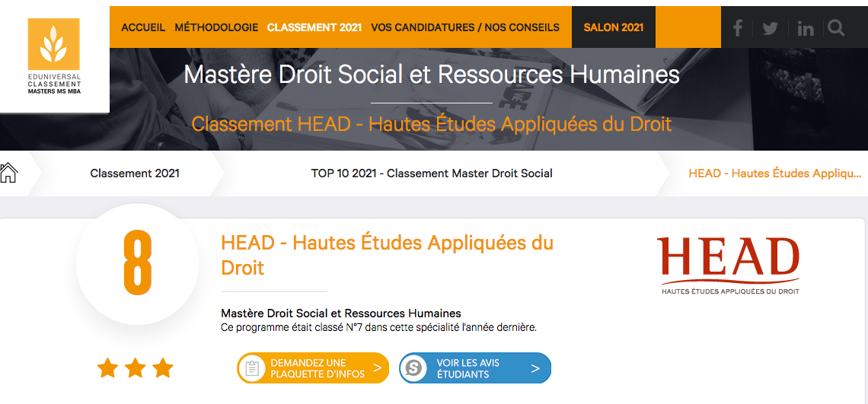Click Demandez une plaquette d'infos button
The image size is (868, 404).
(x=314, y=368)
